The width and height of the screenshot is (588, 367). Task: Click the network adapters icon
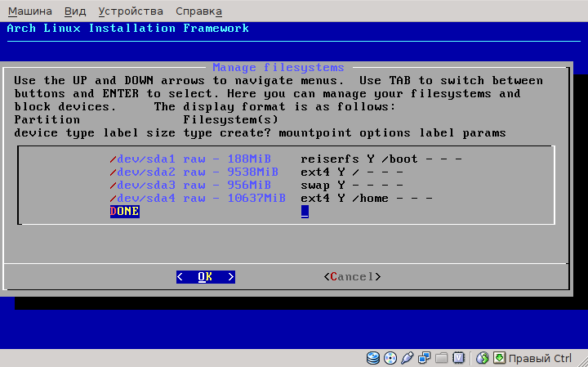click(424, 358)
